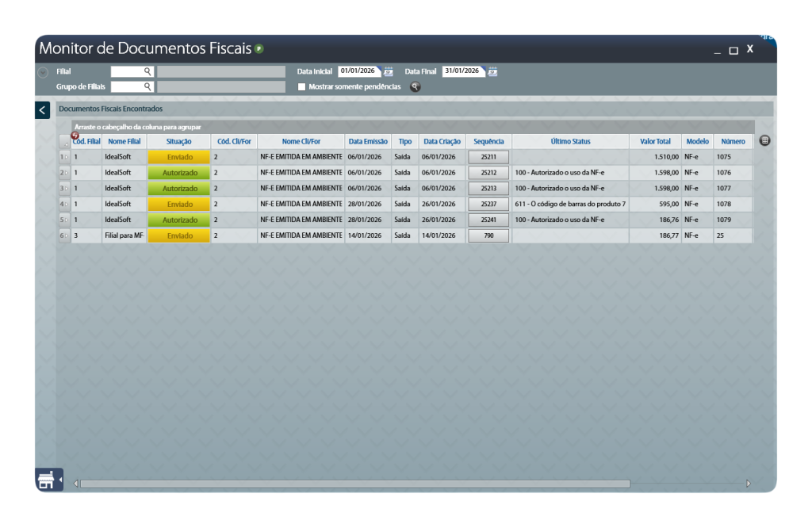Click the sequence button 25211

488,157
